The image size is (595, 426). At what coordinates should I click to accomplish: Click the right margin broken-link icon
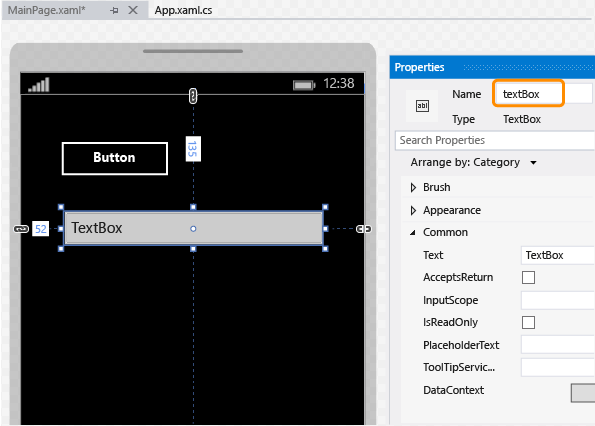click(364, 229)
